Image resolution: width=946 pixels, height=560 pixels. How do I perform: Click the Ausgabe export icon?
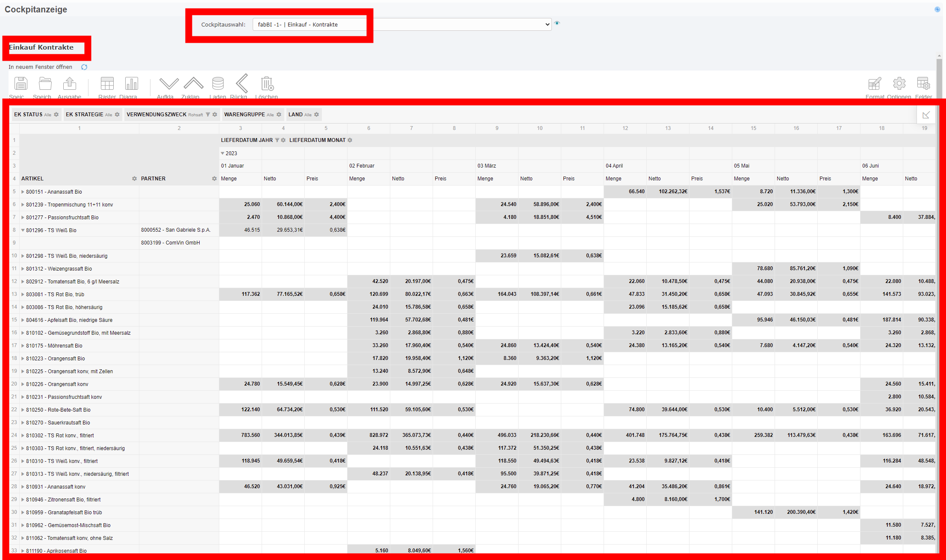(x=70, y=84)
